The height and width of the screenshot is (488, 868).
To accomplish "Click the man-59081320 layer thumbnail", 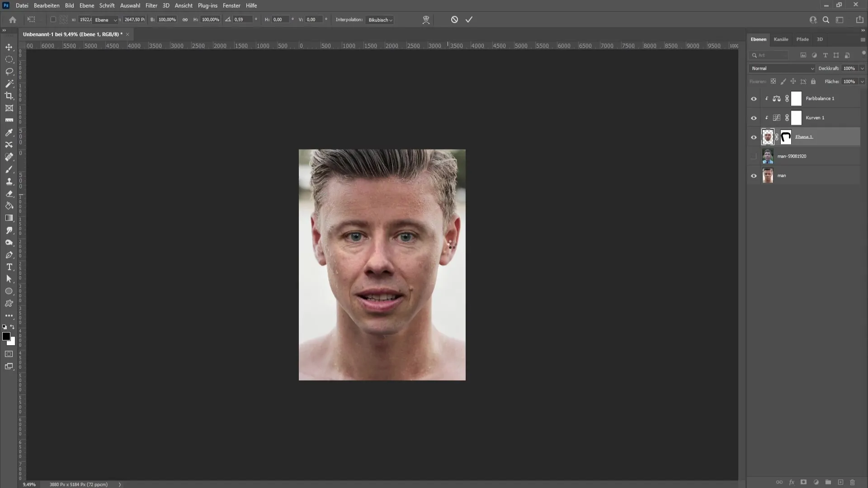I will tap(768, 155).
